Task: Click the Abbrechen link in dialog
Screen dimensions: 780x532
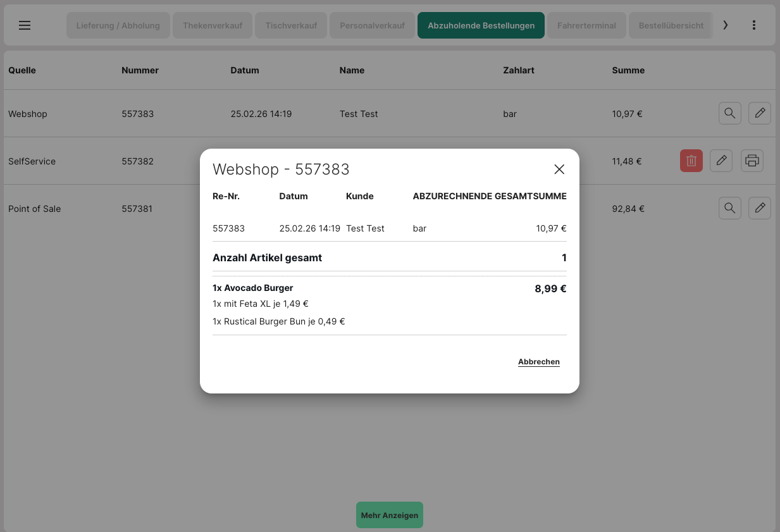Action: tap(538, 362)
